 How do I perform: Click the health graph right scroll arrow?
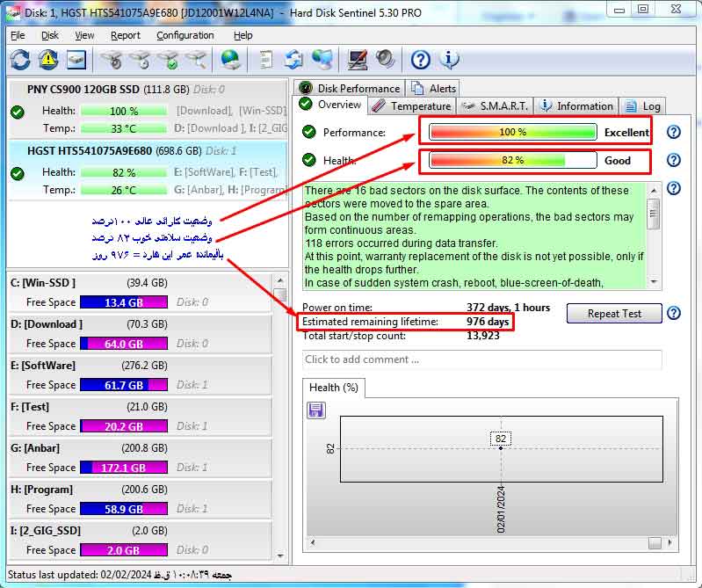click(x=669, y=543)
